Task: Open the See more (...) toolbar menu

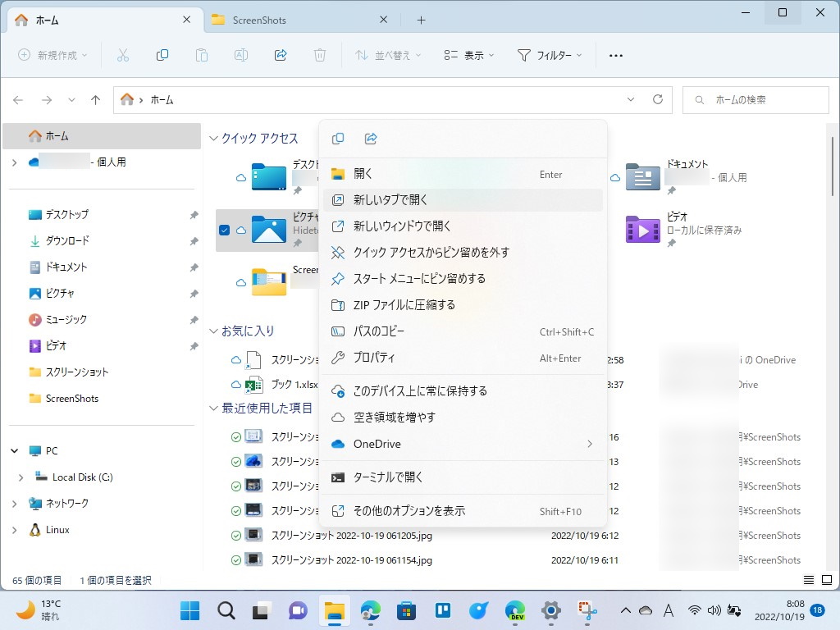Action: click(x=616, y=55)
